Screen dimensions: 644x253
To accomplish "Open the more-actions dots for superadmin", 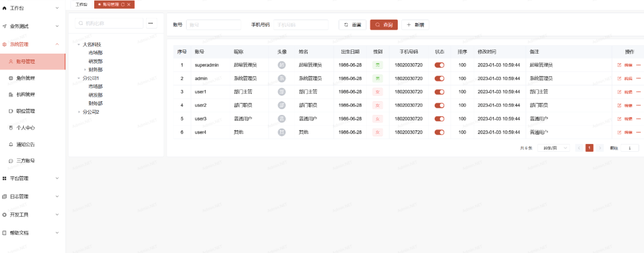I will (x=638, y=65).
